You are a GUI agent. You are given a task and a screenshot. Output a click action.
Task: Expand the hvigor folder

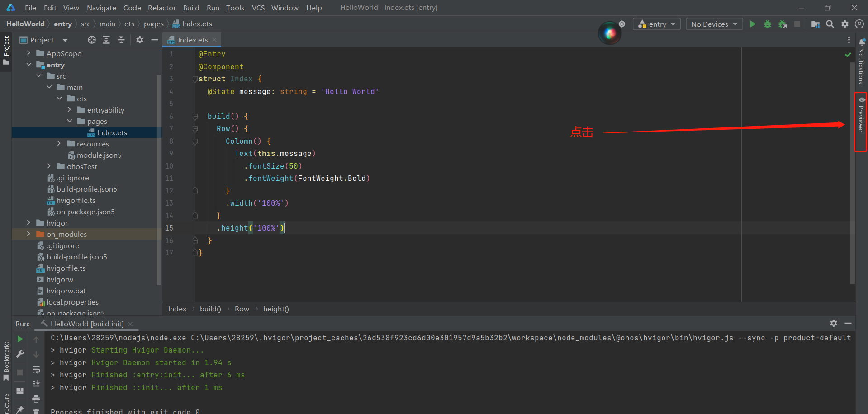(x=28, y=223)
